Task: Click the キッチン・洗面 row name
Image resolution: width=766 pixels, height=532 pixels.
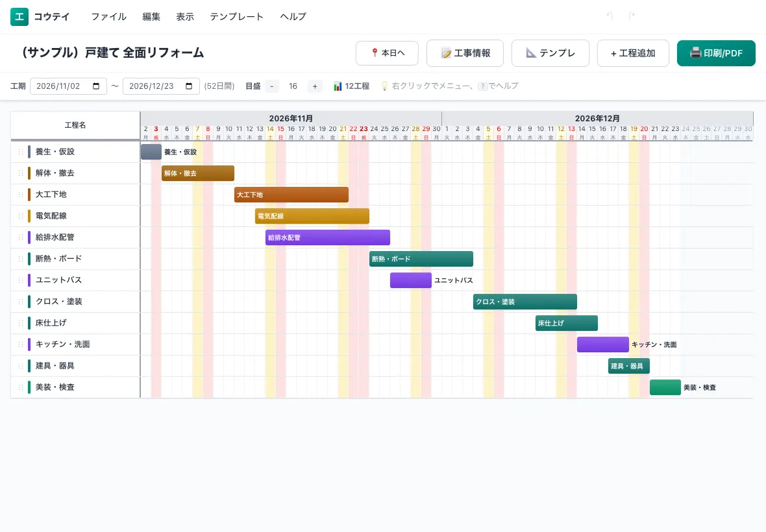Action: pos(62,345)
